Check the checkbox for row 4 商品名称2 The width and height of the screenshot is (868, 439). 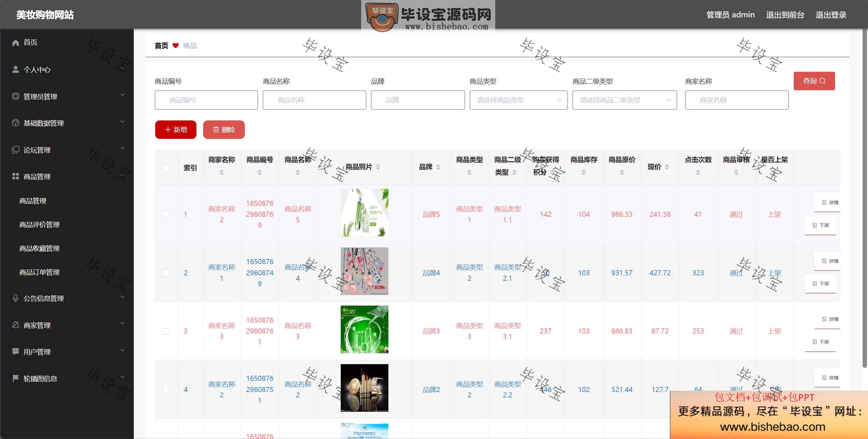tap(166, 389)
